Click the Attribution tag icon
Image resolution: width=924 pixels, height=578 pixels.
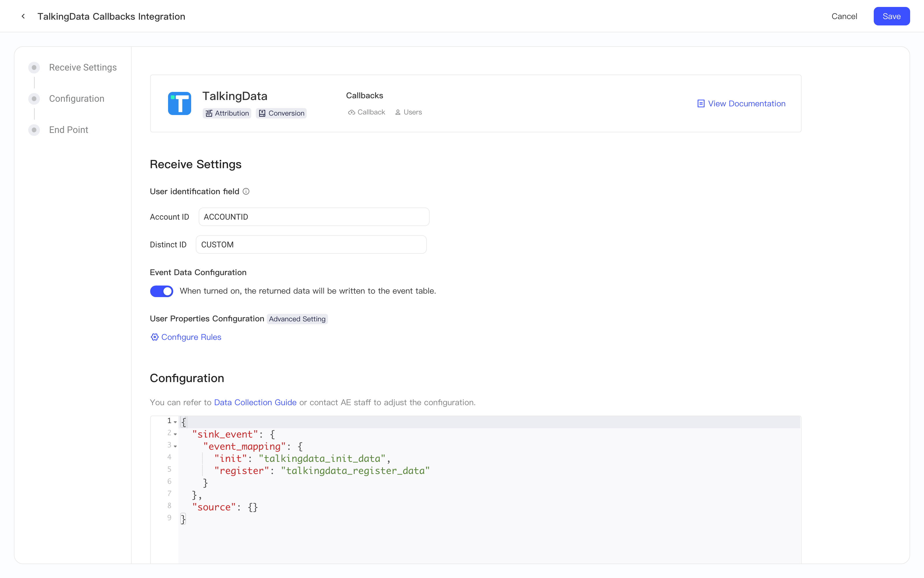coord(209,113)
